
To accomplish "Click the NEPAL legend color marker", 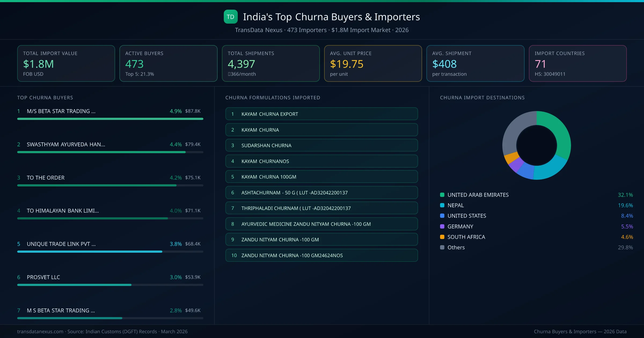I will (x=442, y=205).
